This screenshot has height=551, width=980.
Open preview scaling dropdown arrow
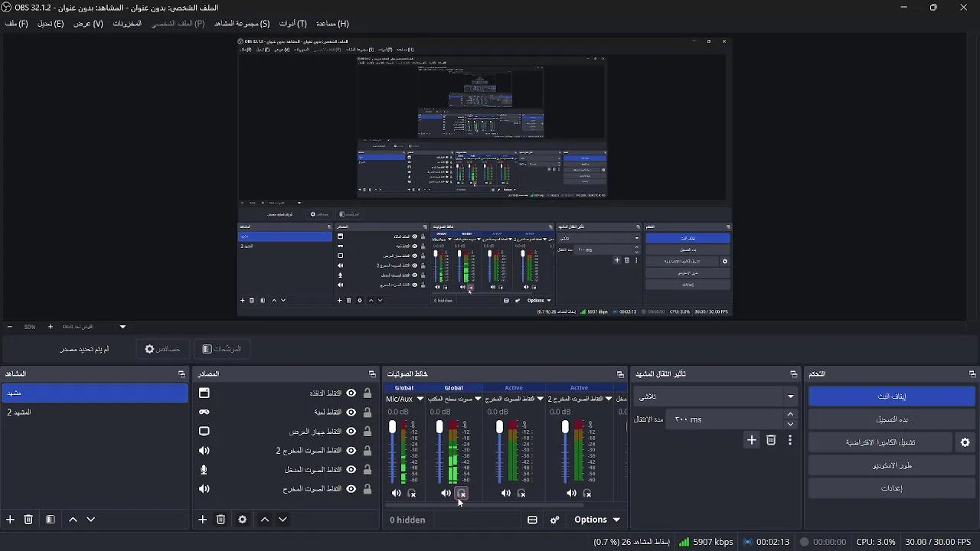pos(122,327)
